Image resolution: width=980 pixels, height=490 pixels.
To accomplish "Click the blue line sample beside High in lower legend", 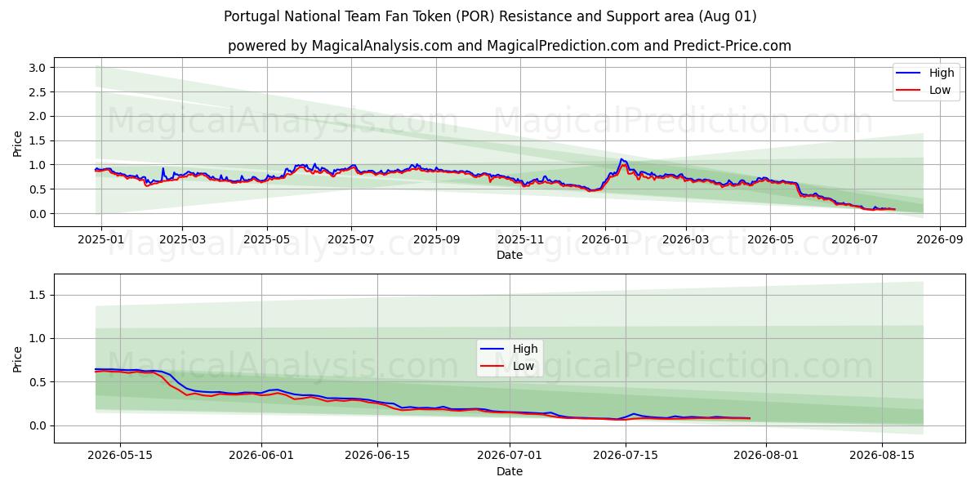I will point(492,350).
